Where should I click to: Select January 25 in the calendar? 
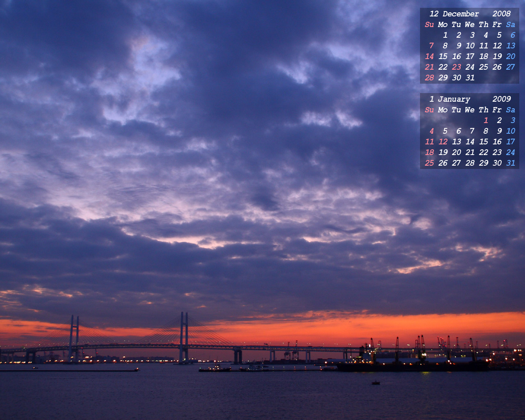429,163
